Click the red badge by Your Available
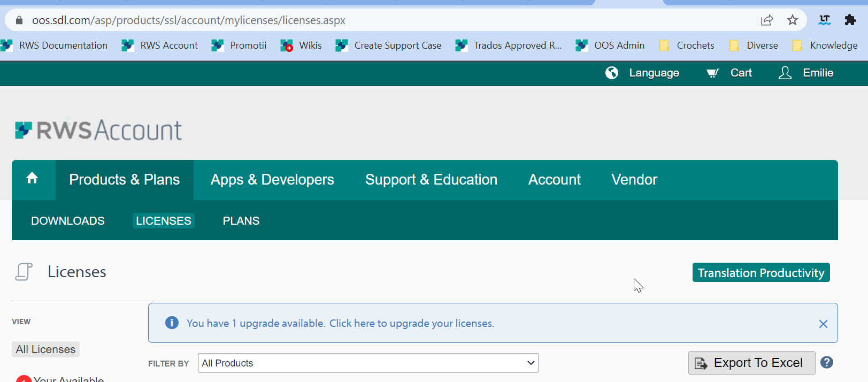 coord(24,379)
